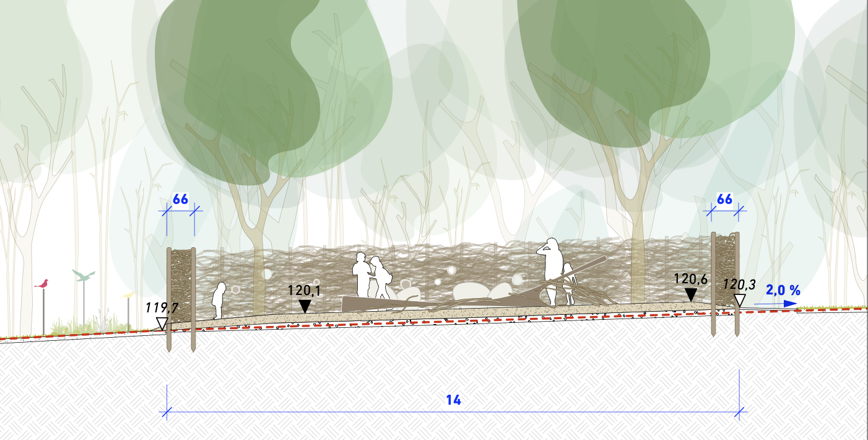Select the 120,3 elevation value
868x440 pixels.
738,284
